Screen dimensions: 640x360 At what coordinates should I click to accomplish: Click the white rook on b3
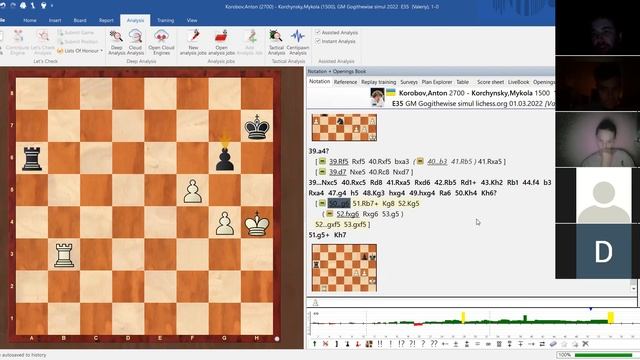click(64, 255)
